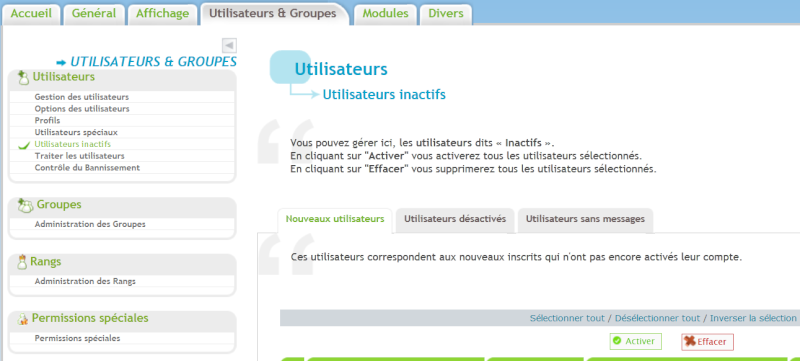Open Traiter les utilisateurs

click(80, 156)
